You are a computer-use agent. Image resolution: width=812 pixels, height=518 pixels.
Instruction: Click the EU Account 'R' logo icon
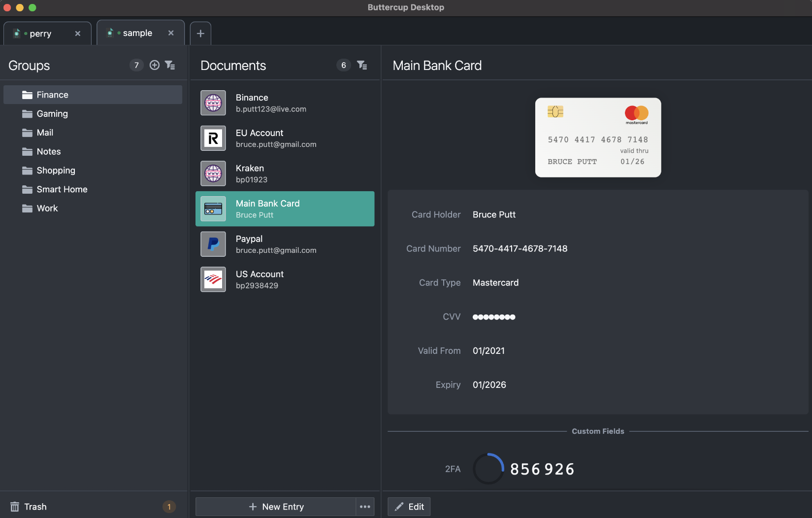(x=213, y=138)
